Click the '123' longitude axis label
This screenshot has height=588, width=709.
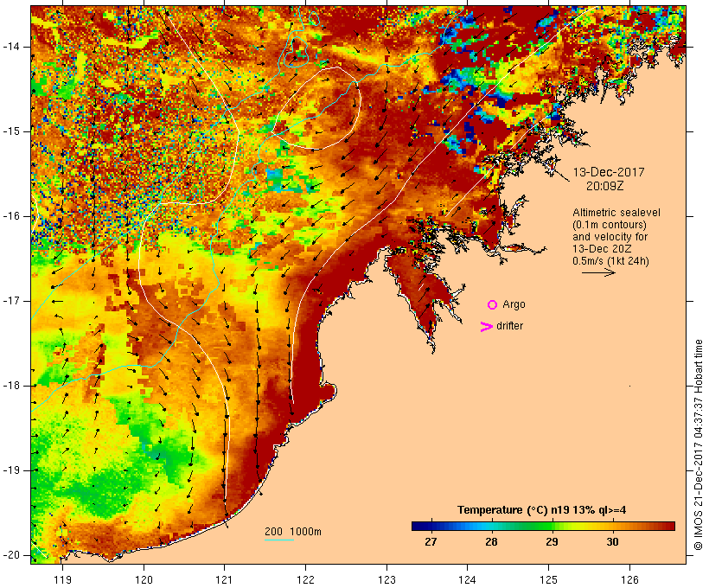386,579
